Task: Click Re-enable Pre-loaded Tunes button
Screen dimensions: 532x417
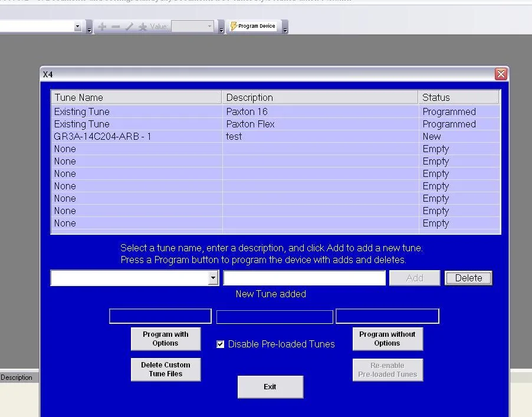Action: coord(387,370)
